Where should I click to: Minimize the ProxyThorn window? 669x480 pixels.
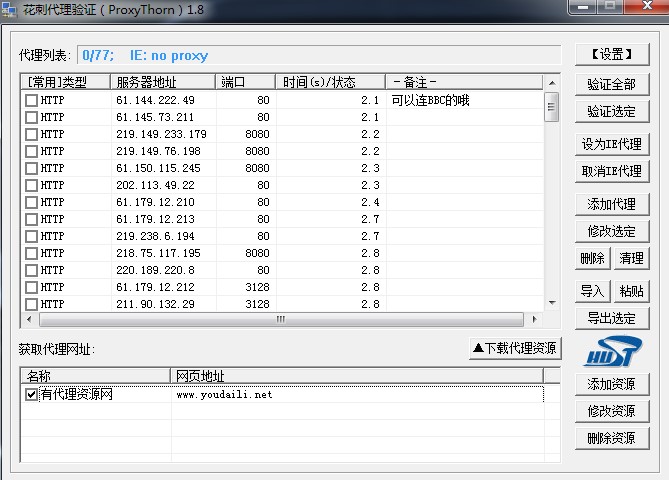(x=583, y=6)
